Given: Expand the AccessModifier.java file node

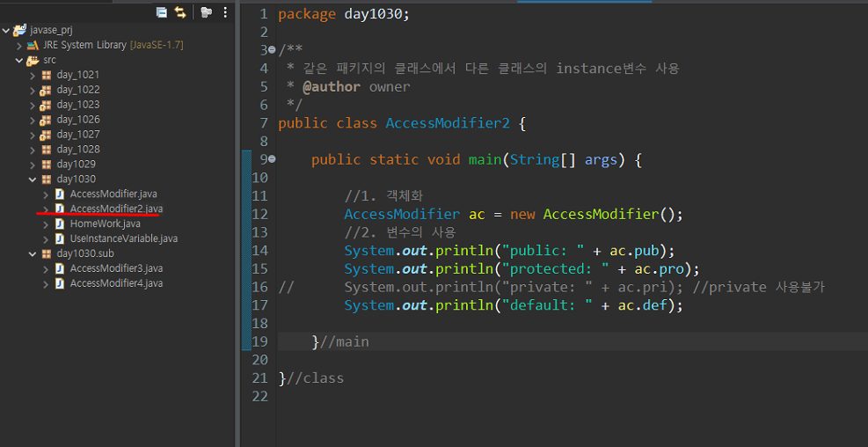Looking at the screenshot, I should (46, 194).
